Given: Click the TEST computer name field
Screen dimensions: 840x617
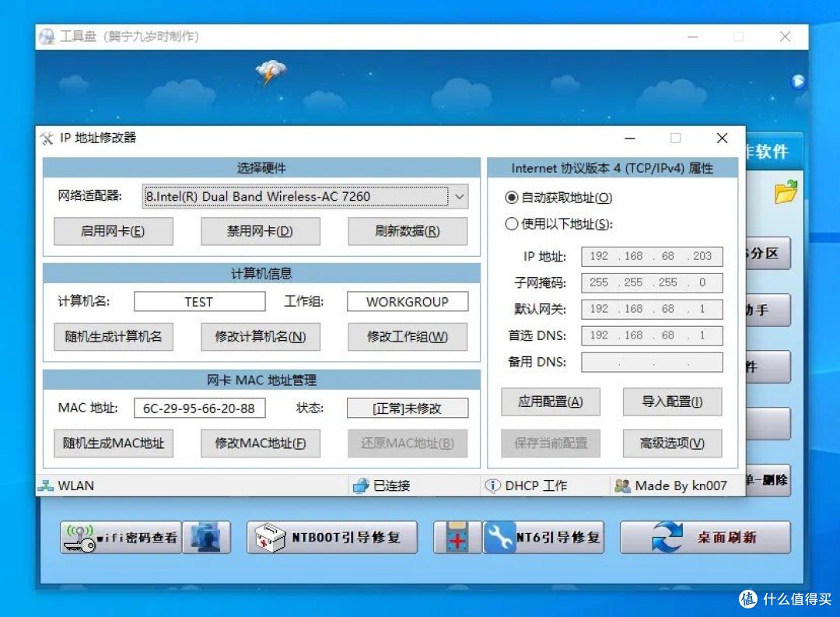Looking at the screenshot, I should [199, 302].
